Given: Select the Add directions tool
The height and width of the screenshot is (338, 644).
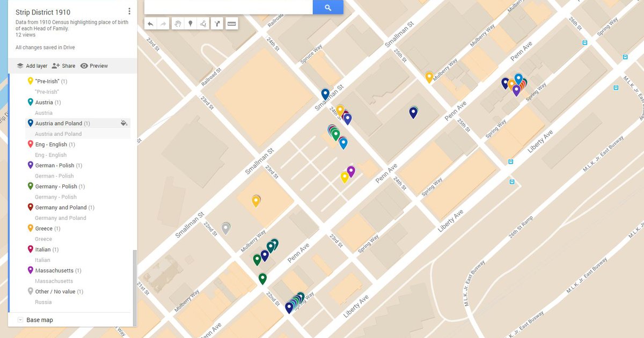Looking at the screenshot, I should pos(218,23).
